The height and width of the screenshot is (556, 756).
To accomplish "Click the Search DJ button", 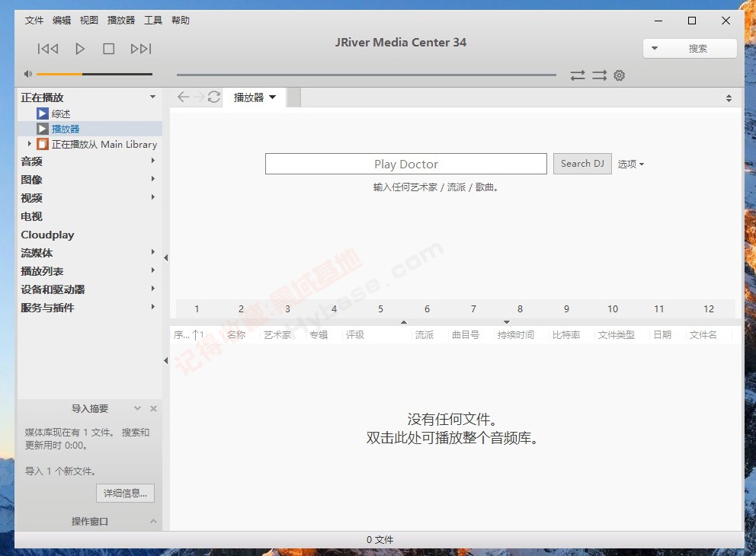I will [582, 164].
